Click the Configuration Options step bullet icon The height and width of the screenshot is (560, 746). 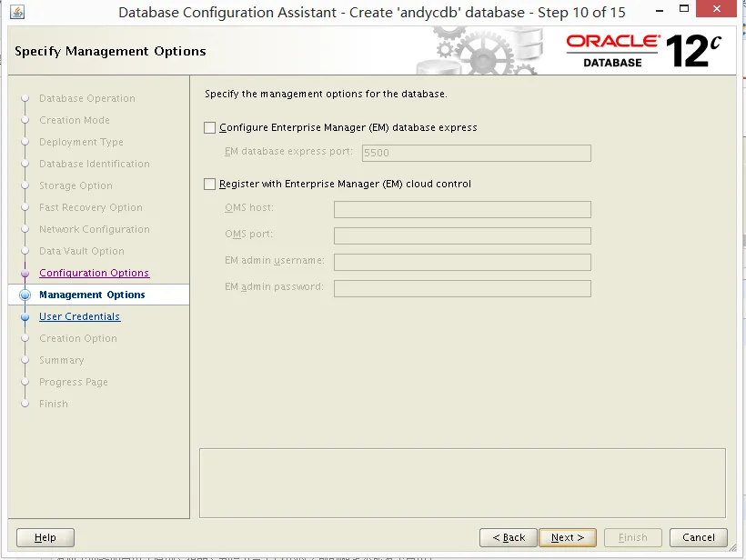(x=25, y=273)
